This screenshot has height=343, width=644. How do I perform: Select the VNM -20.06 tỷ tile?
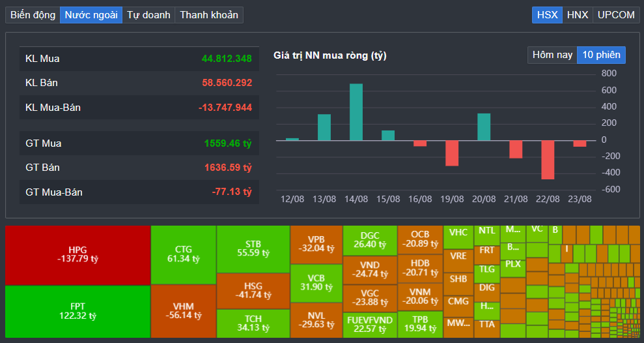(420, 296)
